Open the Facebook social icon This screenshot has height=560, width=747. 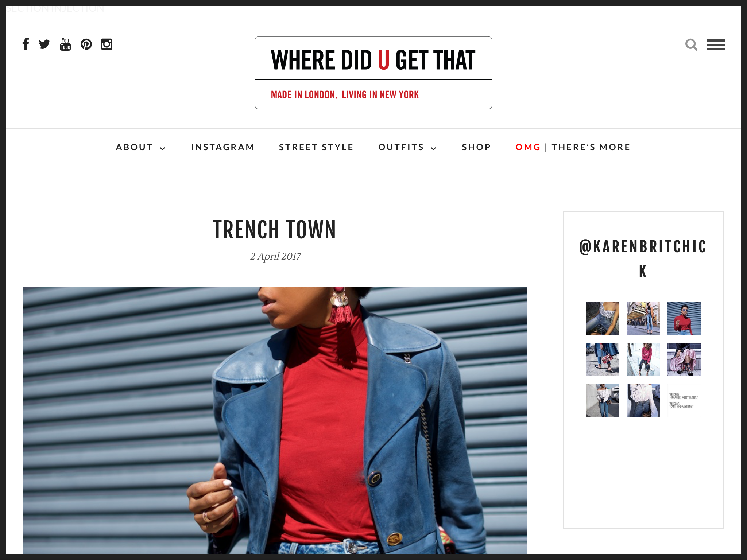point(26,44)
